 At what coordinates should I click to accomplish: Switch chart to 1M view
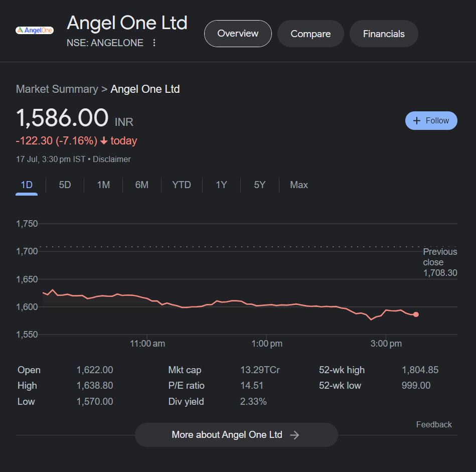pos(103,185)
